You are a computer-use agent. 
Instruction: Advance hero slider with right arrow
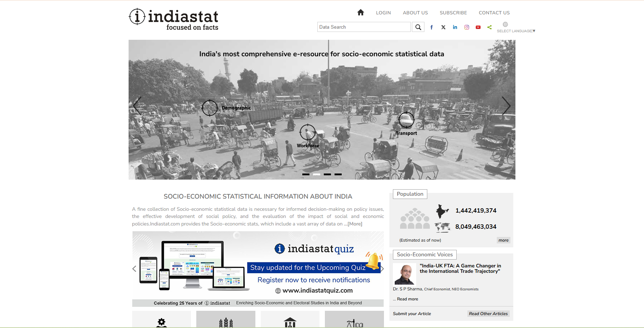click(506, 106)
